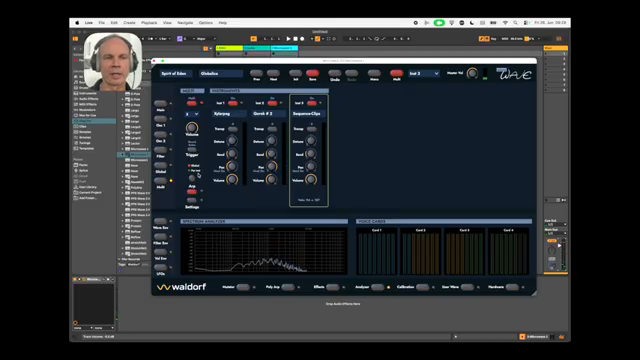Toggle the Analyzer button in bottom bar
640x360 pixels.
coord(378,287)
